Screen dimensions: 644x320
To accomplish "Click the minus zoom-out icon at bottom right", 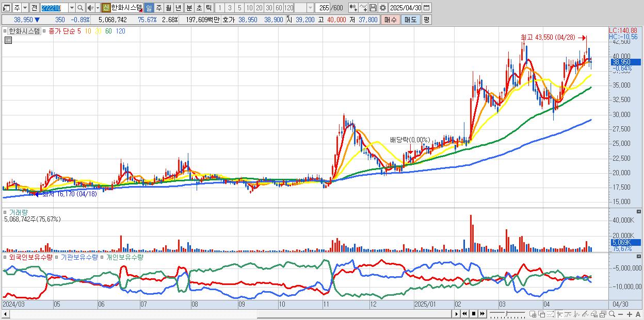I will [621, 314].
